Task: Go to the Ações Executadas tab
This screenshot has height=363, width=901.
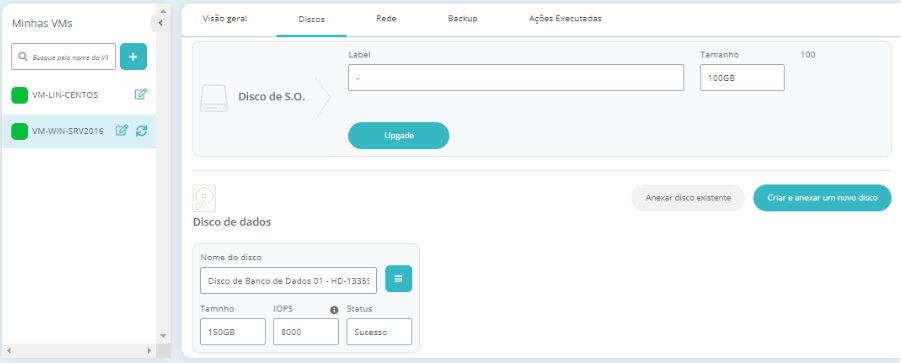Action: [x=565, y=18]
